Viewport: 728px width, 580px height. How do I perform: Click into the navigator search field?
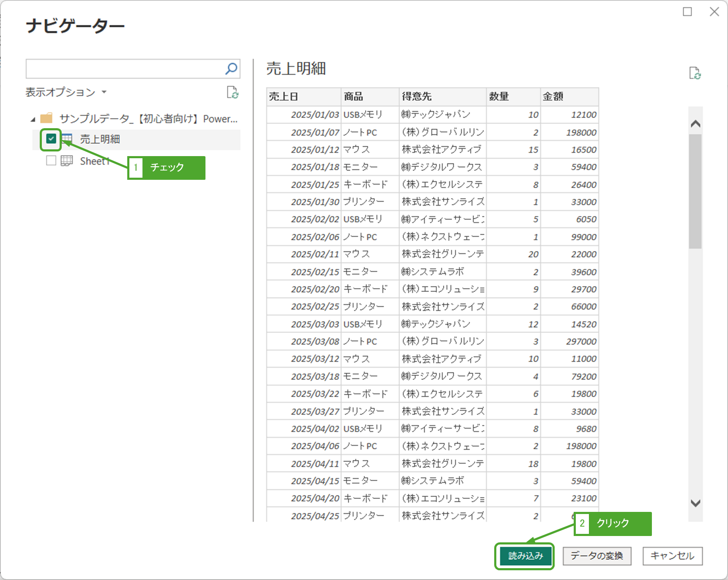(x=125, y=69)
